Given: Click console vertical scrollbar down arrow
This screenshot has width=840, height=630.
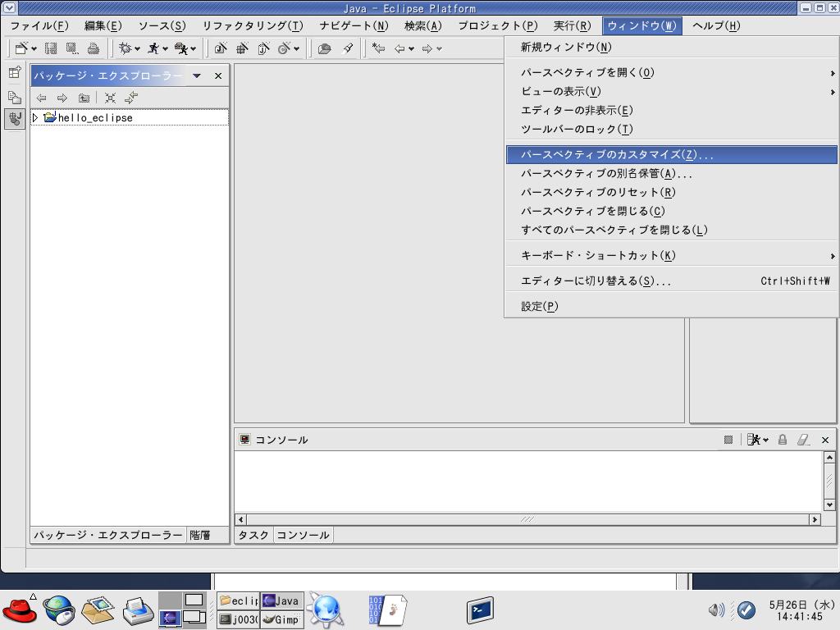Looking at the screenshot, I should coord(829,504).
